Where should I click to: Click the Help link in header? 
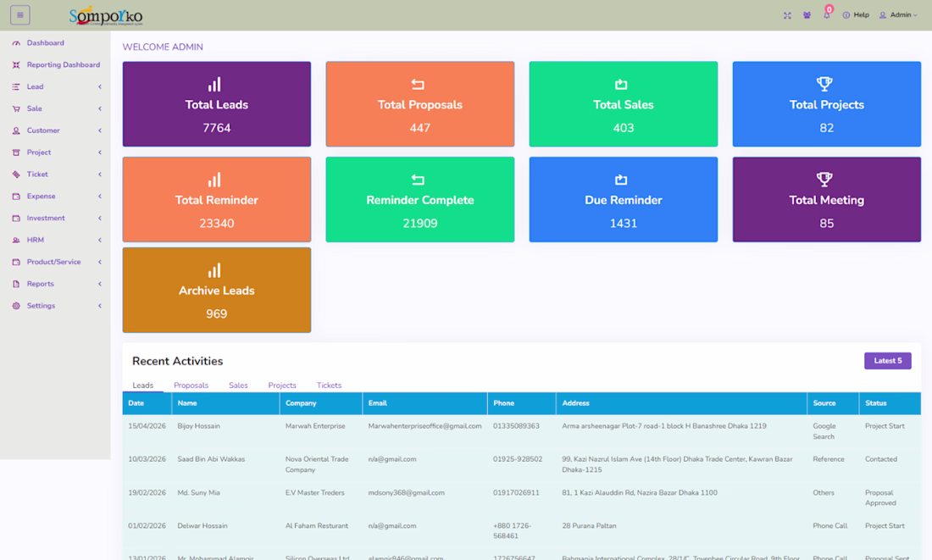(862, 15)
